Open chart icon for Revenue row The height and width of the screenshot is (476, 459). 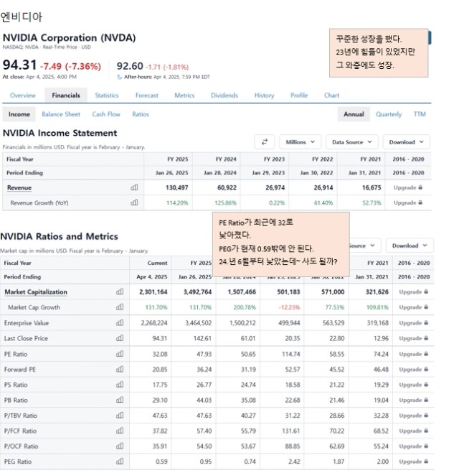134,187
